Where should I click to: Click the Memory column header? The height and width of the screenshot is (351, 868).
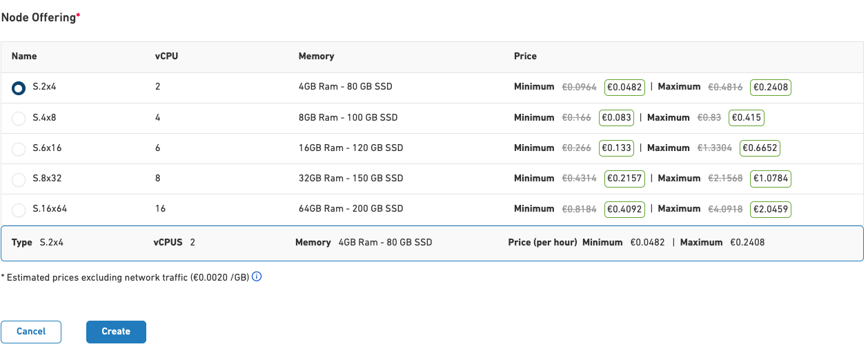point(316,57)
